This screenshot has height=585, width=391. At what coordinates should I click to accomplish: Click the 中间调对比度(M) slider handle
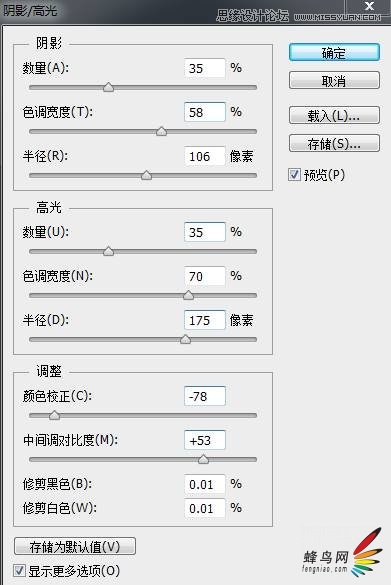203,459
